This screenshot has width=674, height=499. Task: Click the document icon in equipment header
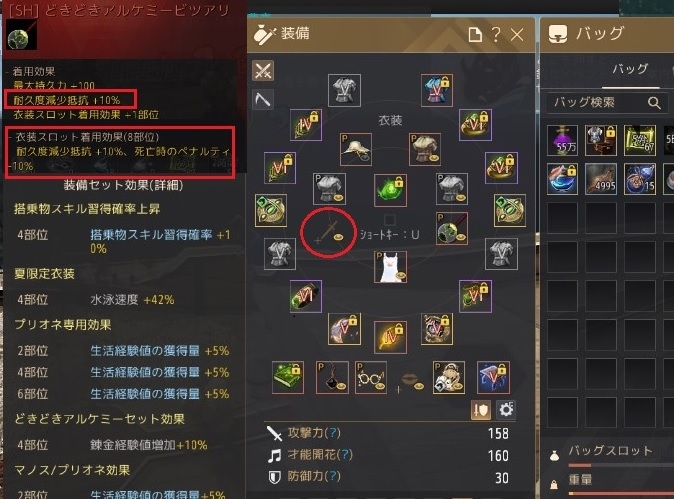coord(475,34)
